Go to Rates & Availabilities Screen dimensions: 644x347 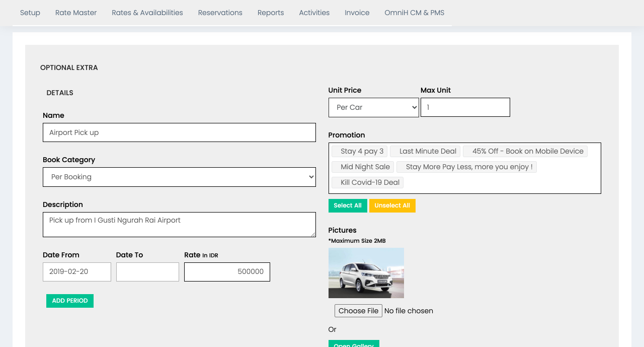click(x=147, y=13)
